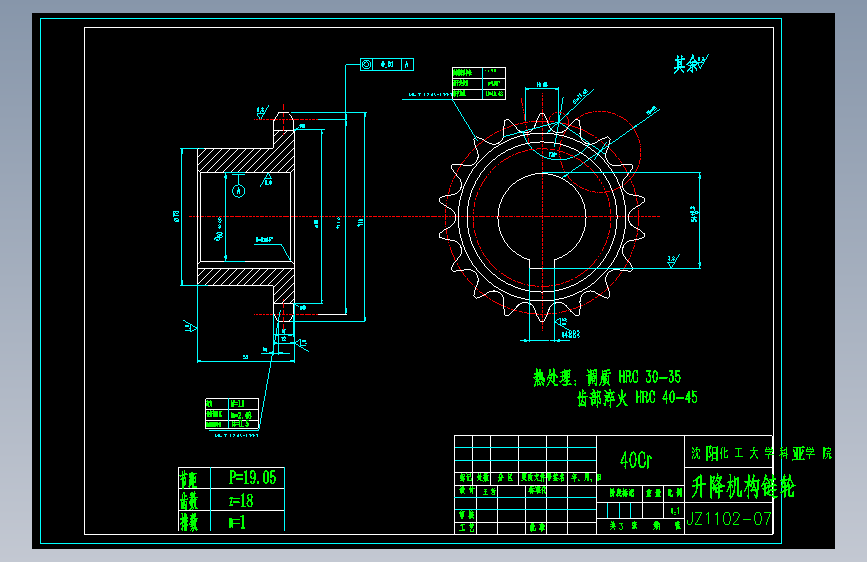Select heat treatment note HRC 30-35

[x=607, y=378]
